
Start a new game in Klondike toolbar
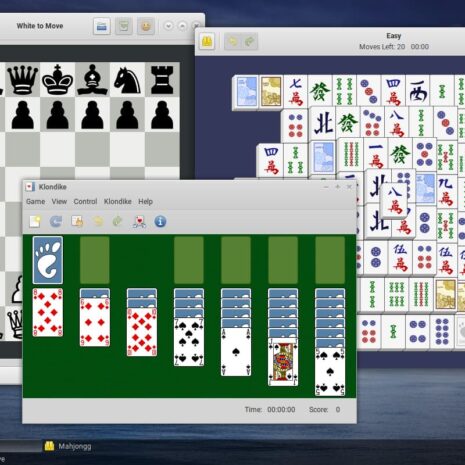click(35, 221)
